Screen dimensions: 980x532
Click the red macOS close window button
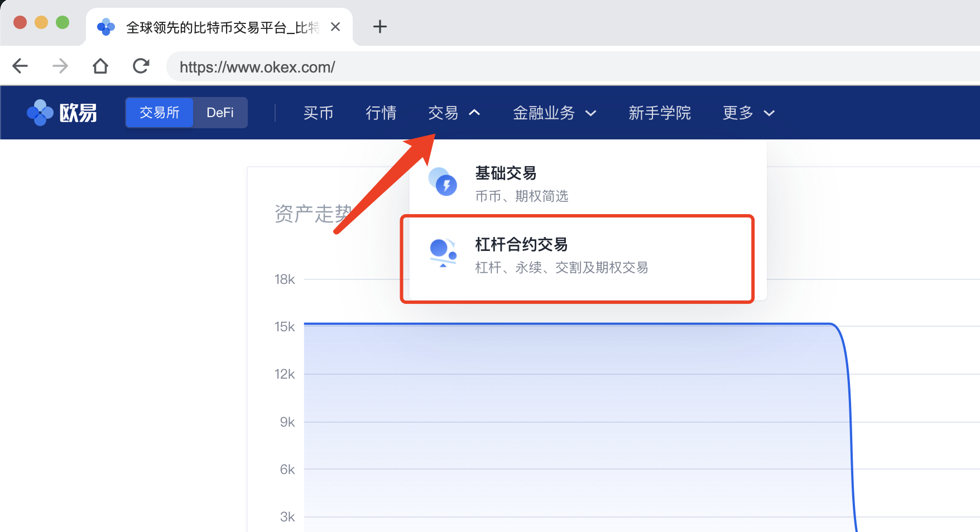pyautogui.click(x=20, y=22)
